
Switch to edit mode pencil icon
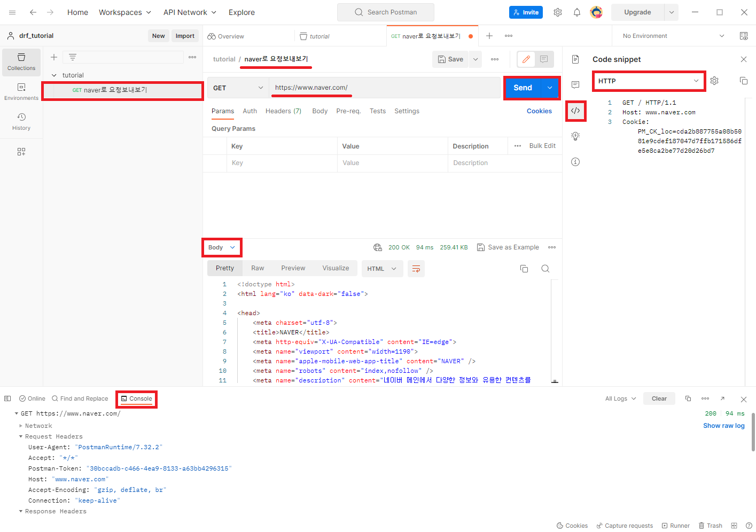point(526,59)
